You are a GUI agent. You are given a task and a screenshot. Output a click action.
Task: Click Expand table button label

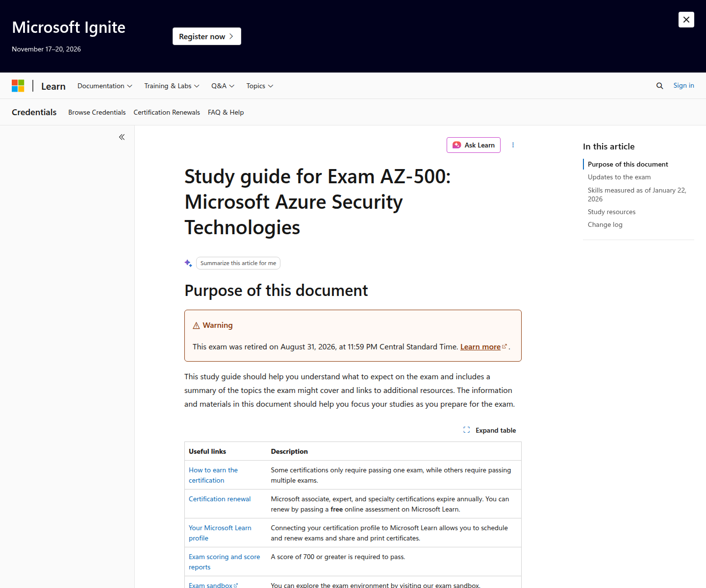pyautogui.click(x=496, y=430)
